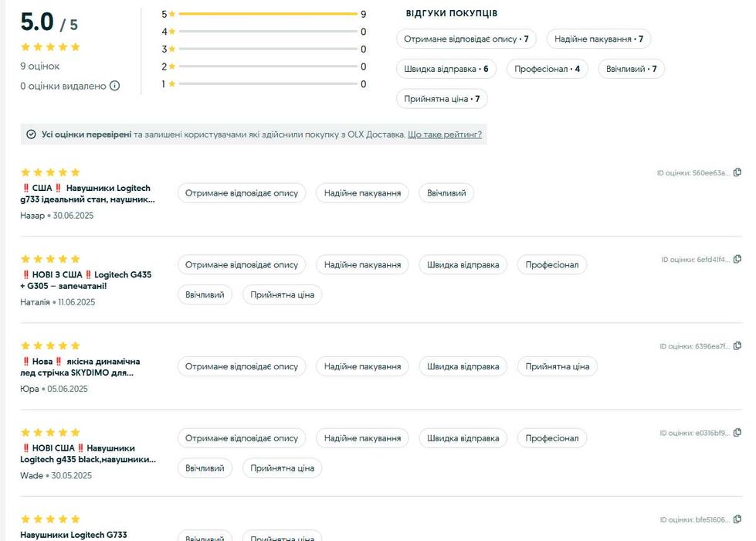Viewport: 756px width, 541px height.
Task: Copy rating ID for Юра's review
Action: [x=737, y=345]
